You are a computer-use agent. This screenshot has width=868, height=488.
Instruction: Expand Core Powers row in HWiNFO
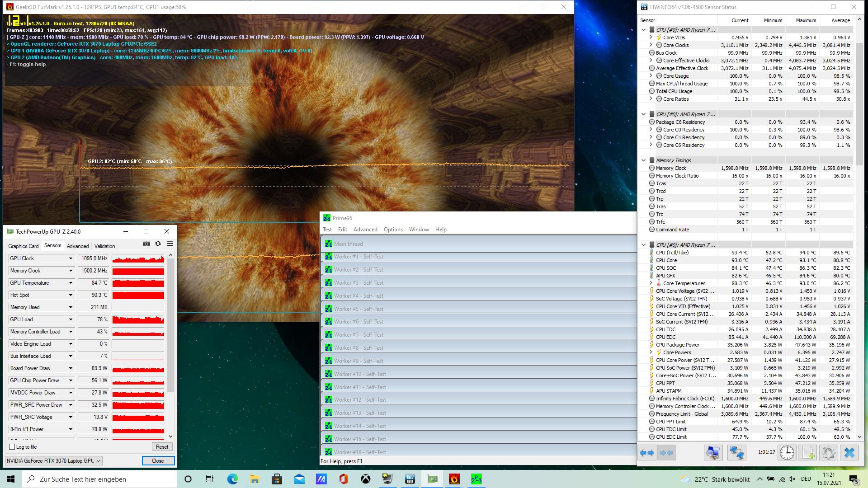651,352
